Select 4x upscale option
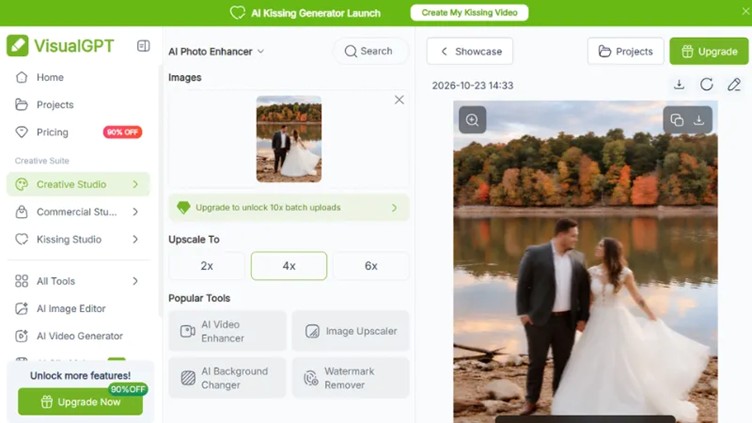The width and height of the screenshot is (752, 423). click(x=289, y=266)
